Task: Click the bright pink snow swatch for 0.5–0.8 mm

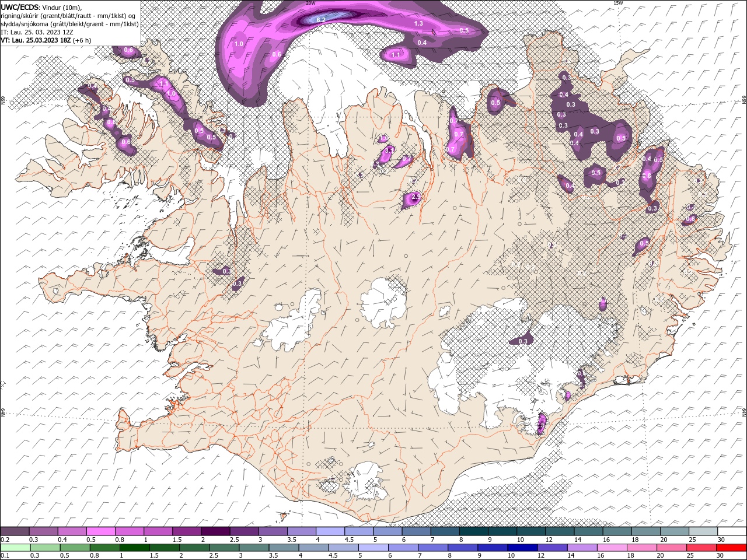Action: (x=101, y=531)
